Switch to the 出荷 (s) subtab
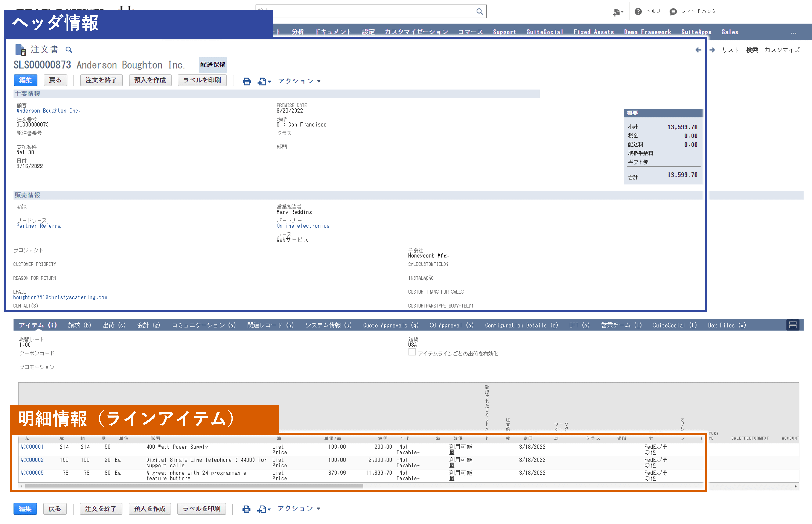 click(x=114, y=325)
